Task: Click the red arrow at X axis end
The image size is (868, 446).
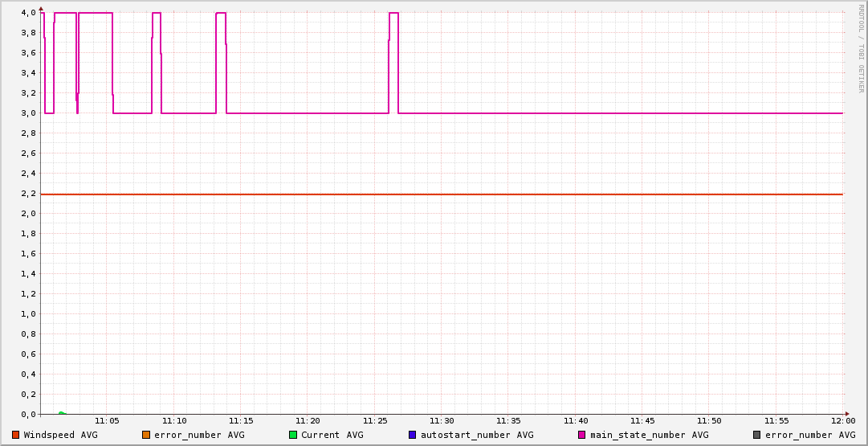Action: (846, 415)
